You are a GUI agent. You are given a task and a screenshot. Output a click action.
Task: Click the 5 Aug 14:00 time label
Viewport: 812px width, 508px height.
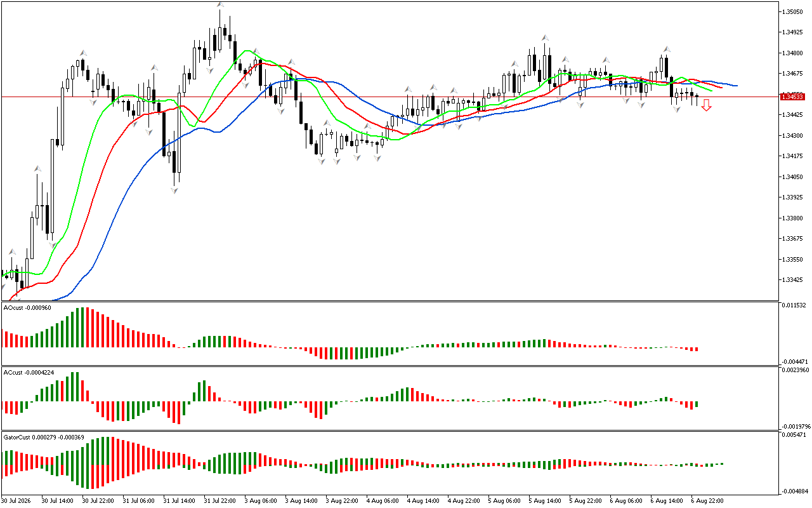[545, 500]
